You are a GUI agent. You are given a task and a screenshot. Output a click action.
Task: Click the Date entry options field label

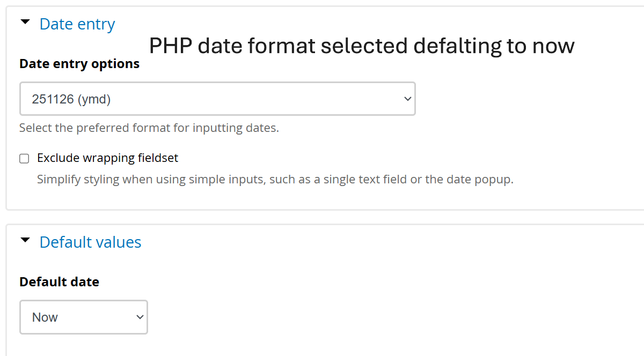79,64
